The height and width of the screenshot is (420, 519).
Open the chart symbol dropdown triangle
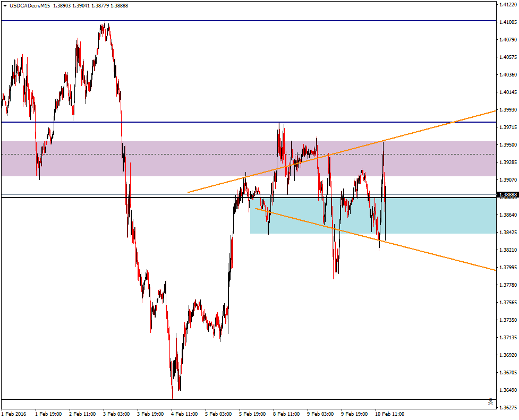[5, 4]
